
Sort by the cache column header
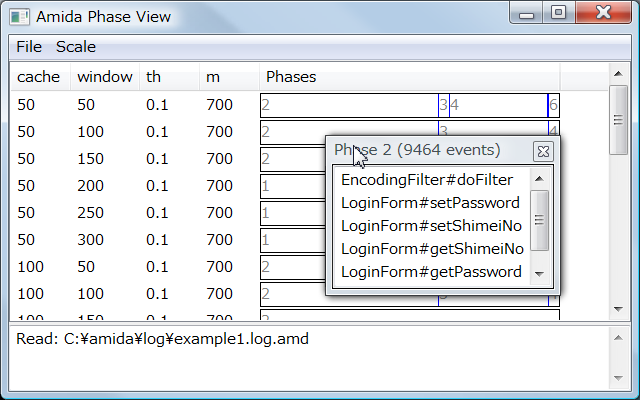39,77
